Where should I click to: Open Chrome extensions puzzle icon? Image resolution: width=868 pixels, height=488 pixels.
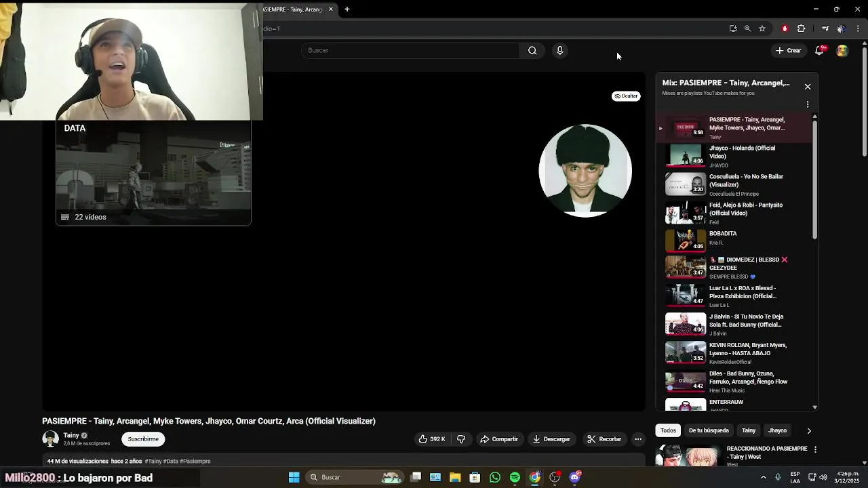tap(801, 28)
